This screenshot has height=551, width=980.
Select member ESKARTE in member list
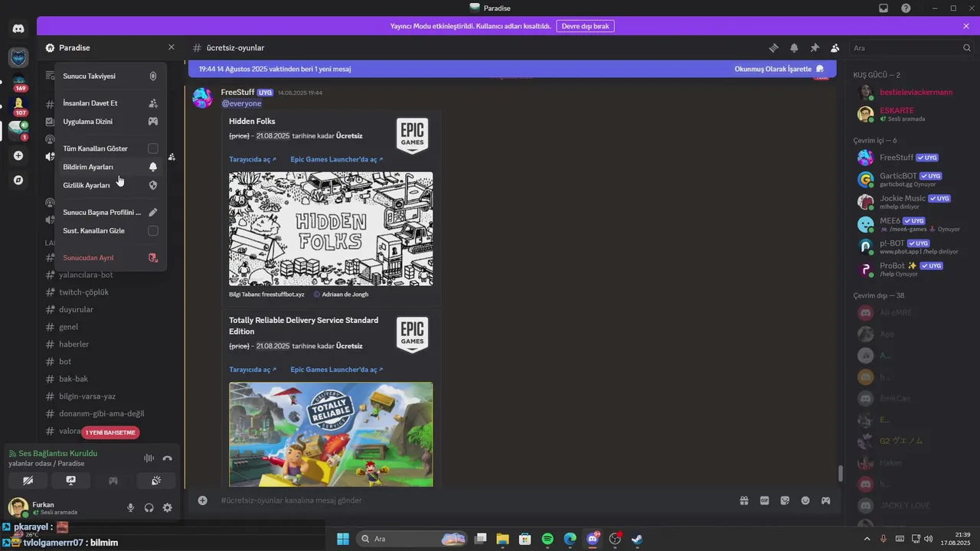pos(911,114)
